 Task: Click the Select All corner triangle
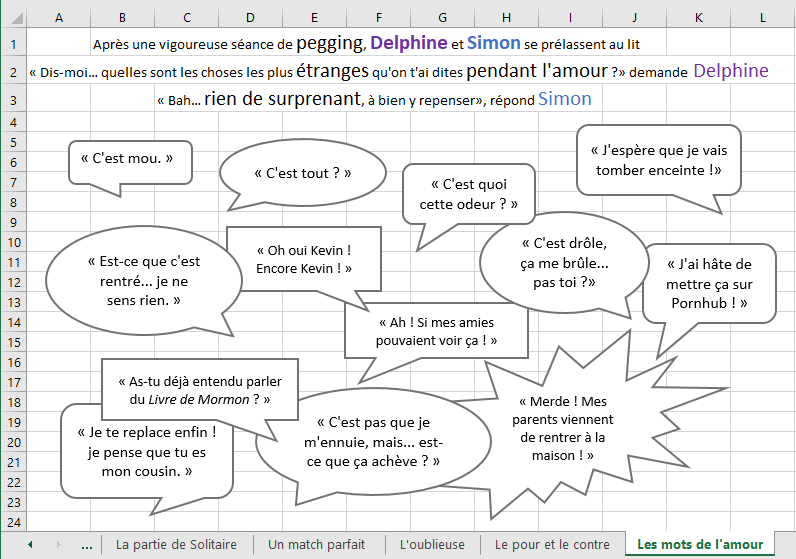point(13,18)
